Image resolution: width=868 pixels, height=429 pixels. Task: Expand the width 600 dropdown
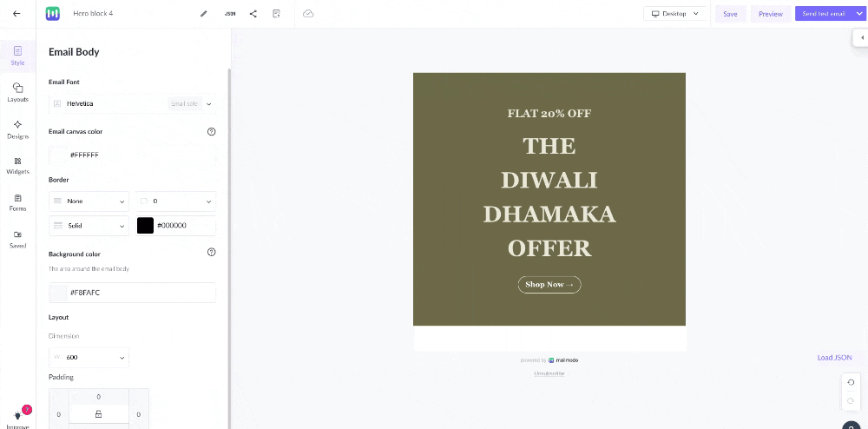[x=89, y=358]
